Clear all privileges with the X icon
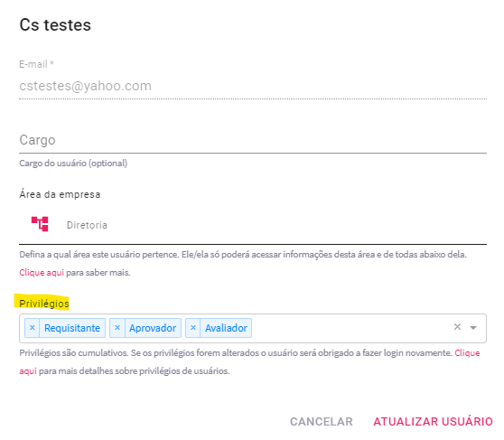Viewport: 504px width, 440px height. pyautogui.click(x=457, y=327)
